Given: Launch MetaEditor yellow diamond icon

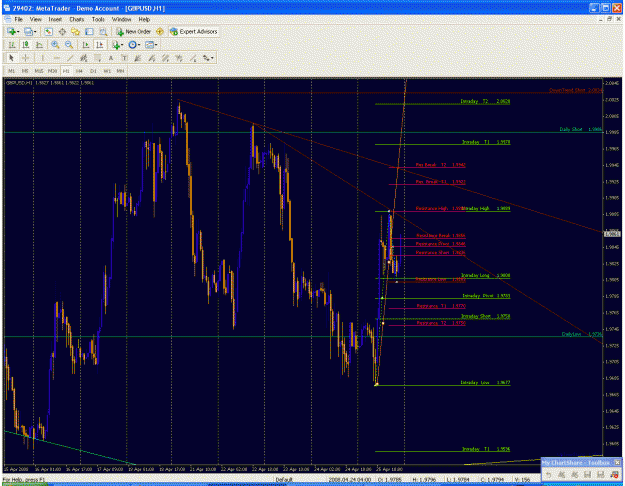Looking at the screenshot, I should tap(160, 32).
